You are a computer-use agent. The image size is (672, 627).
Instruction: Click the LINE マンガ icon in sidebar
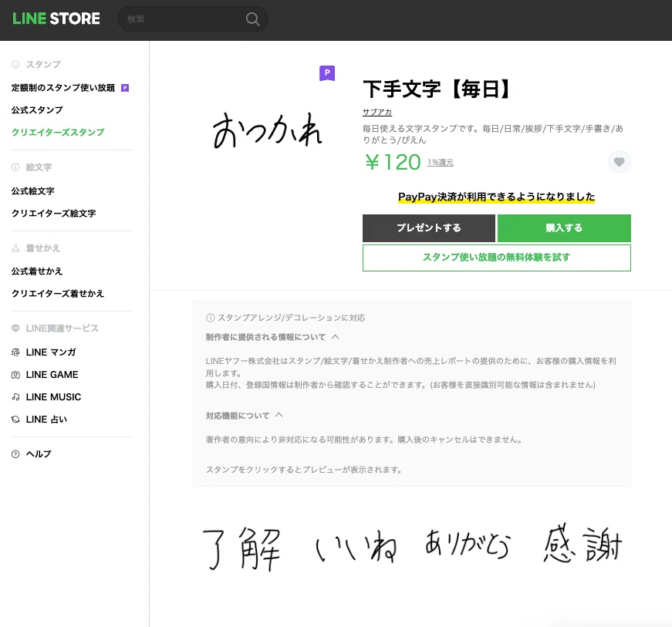15,352
